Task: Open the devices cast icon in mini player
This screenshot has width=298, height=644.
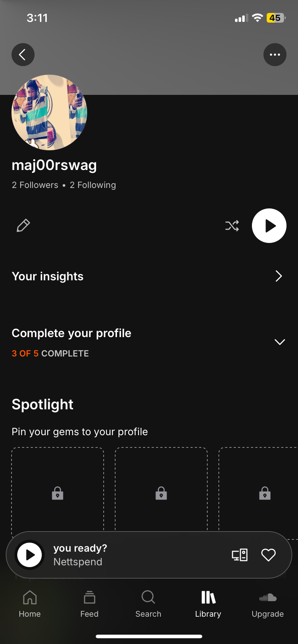Action: (240, 555)
